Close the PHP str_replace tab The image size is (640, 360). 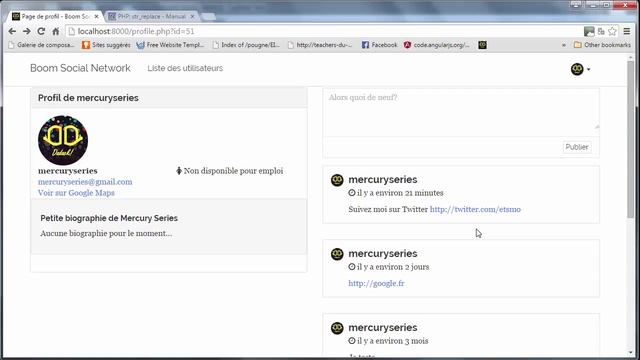[x=192, y=17]
